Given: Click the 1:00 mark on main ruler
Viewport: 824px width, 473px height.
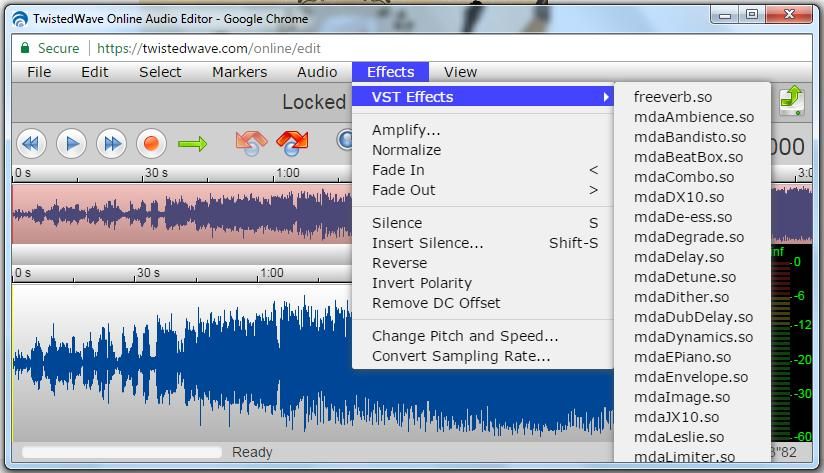Looking at the screenshot, I should tap(272, 273).
